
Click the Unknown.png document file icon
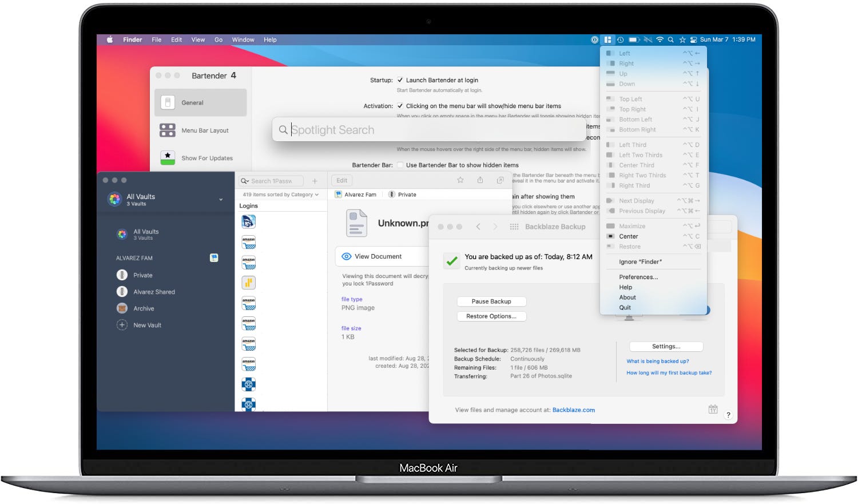click(357, 223)
